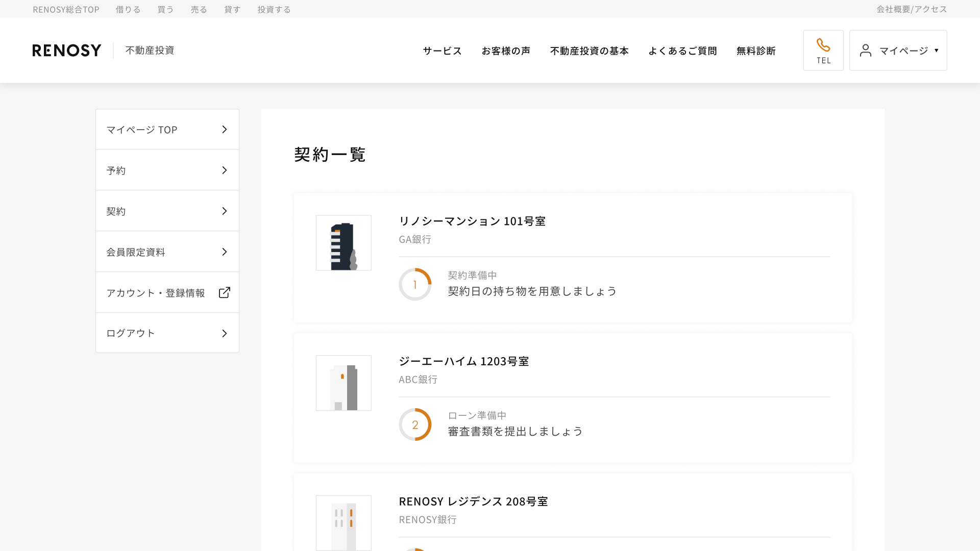Click the user profile icon in header
The image size is (980, 551).
click(865, 51)
